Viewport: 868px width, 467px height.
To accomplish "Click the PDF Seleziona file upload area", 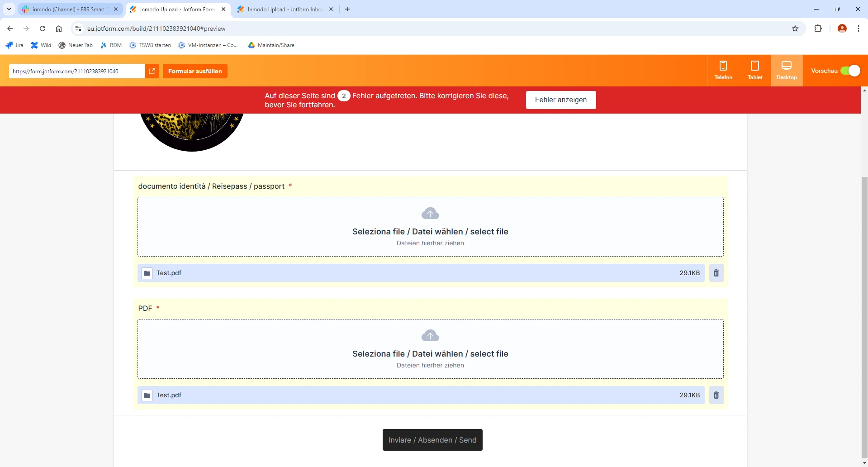I will (x=430, y=349).
